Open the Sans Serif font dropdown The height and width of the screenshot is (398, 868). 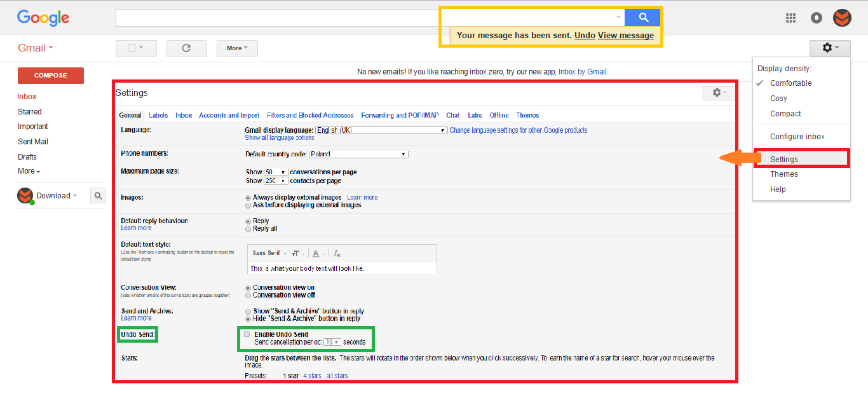[x=269, y=253]
